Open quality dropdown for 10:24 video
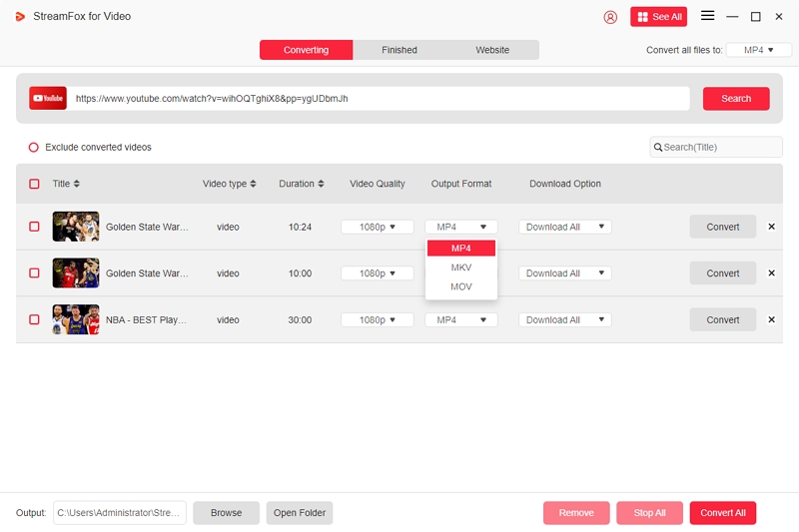Viewport: 799px width, 532px height. tap(378, 227)
